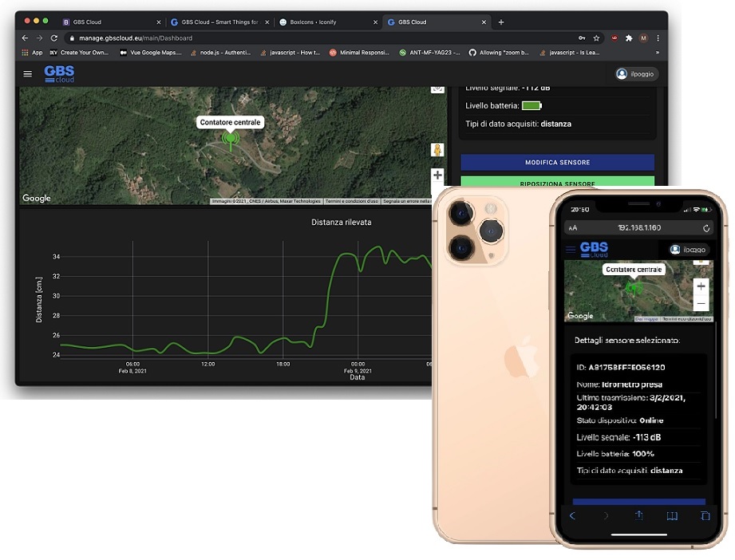Click the Google logo on desktop map

click(x=37, y=198)
